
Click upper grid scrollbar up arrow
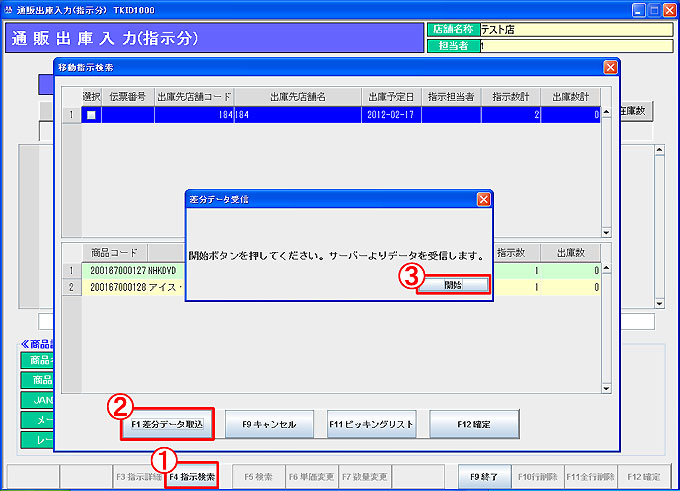click(x=606, y=112)
